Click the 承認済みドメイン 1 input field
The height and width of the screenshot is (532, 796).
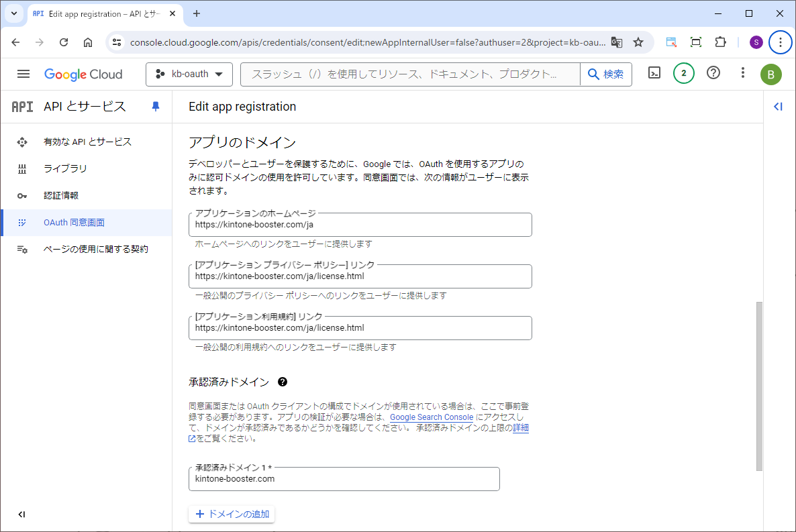[344, 479]
